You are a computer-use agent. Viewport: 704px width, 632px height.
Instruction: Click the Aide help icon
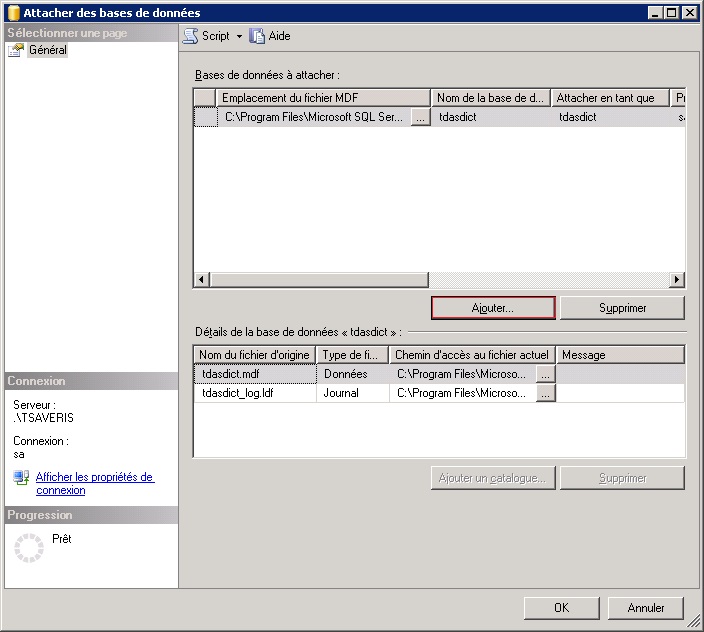pyautogui.click(x=257, y=36)
